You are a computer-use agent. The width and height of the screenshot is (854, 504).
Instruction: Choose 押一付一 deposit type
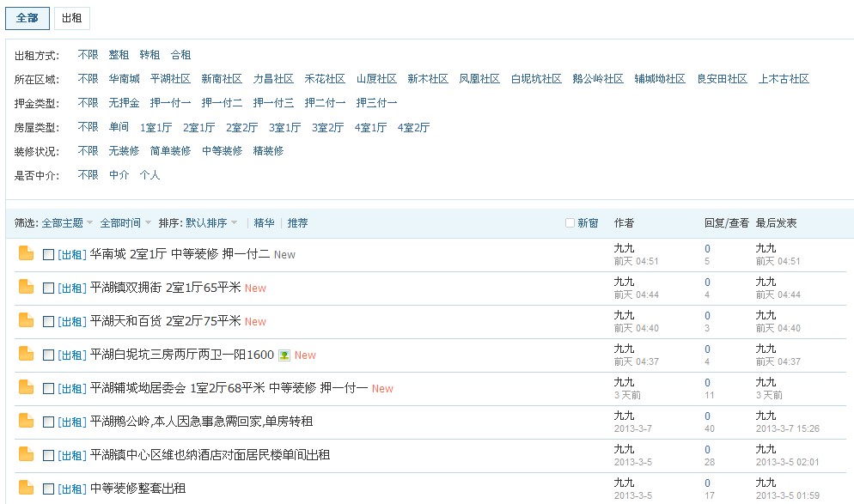(170, 103)
